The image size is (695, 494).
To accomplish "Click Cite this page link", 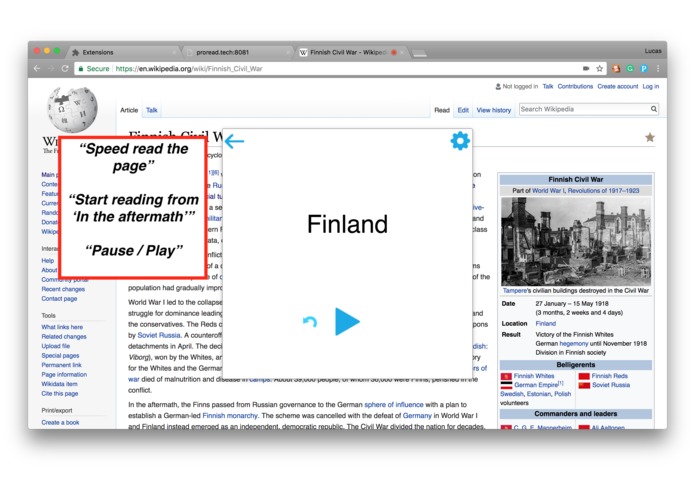I will (x=60, y=393).
